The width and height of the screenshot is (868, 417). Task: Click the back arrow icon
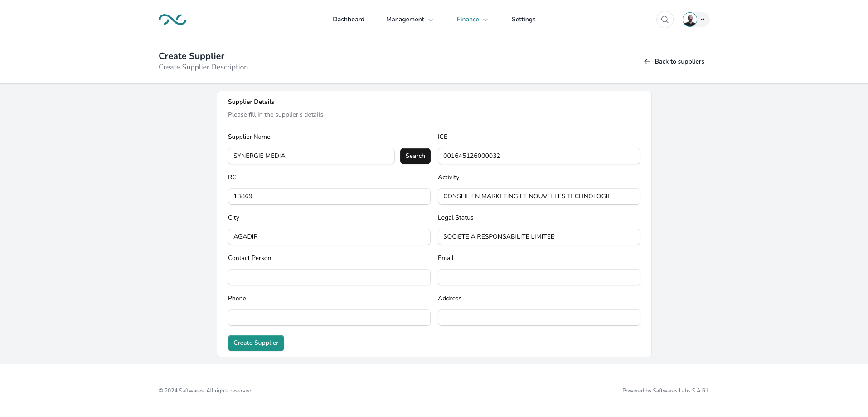(647, 62)
